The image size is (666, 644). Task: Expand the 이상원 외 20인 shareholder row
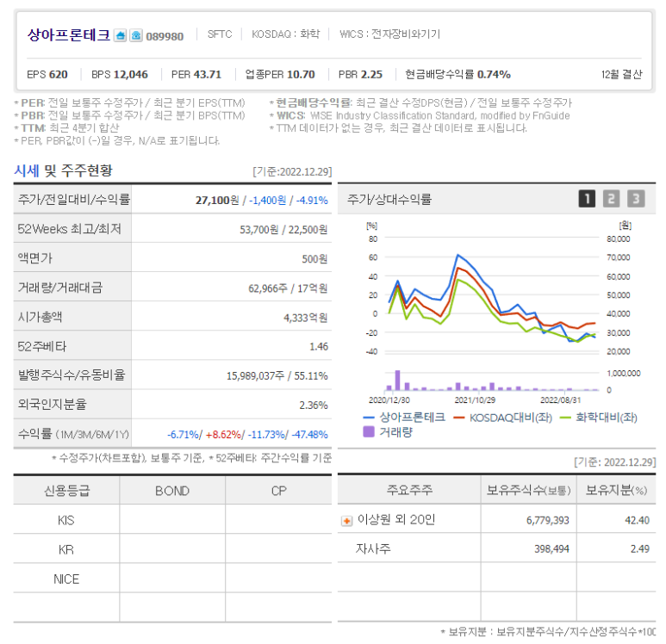346,521
